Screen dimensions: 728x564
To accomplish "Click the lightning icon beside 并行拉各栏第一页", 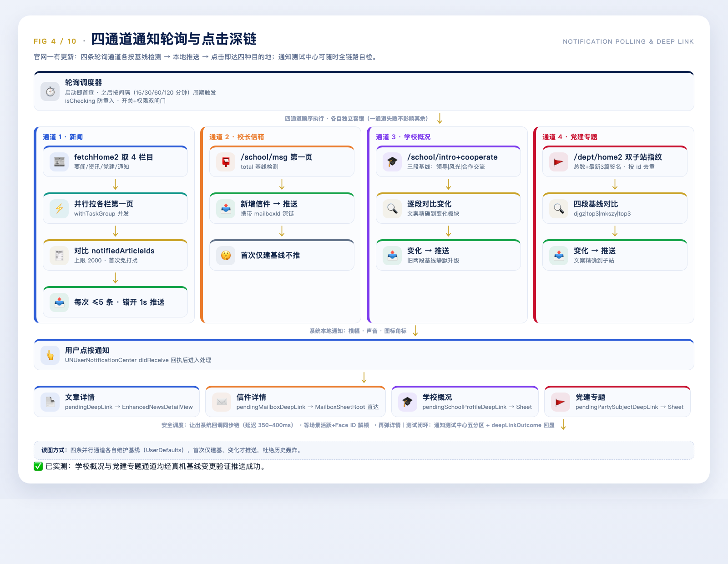I will tap(59, 209).
